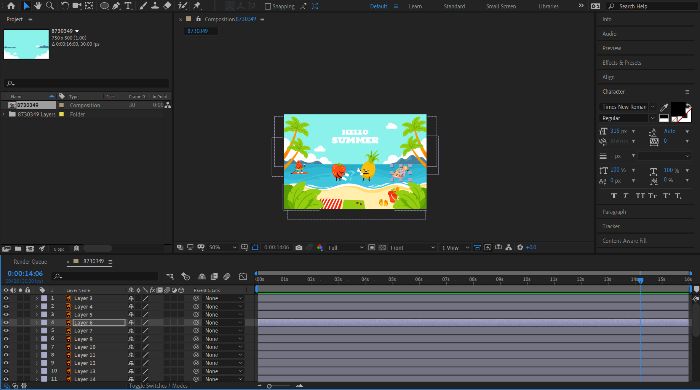Click the snapshot camera icon in viewer
Image resolution: width=700 pixels, height=390 pixels.
click(299, 247)
